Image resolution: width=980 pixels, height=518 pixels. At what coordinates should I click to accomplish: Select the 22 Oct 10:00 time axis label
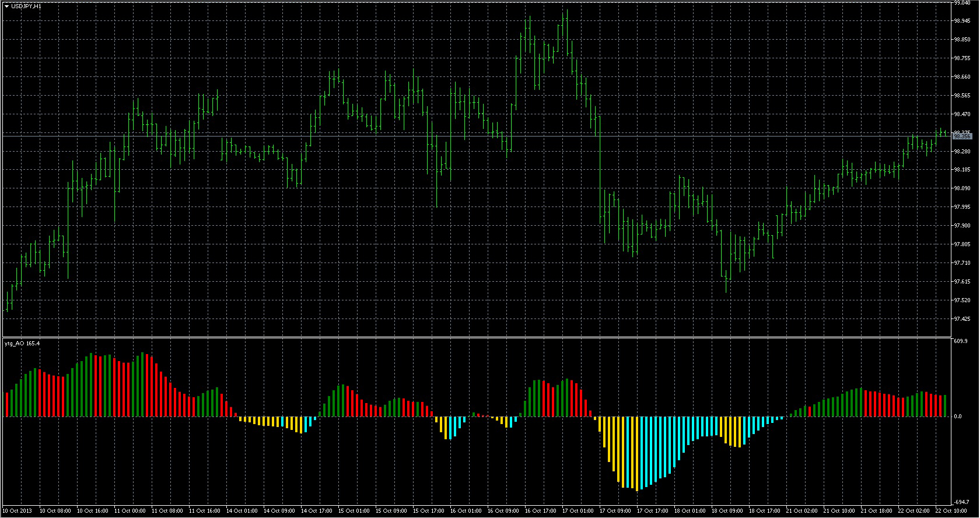pyautogui.click(x=951, y=511)
